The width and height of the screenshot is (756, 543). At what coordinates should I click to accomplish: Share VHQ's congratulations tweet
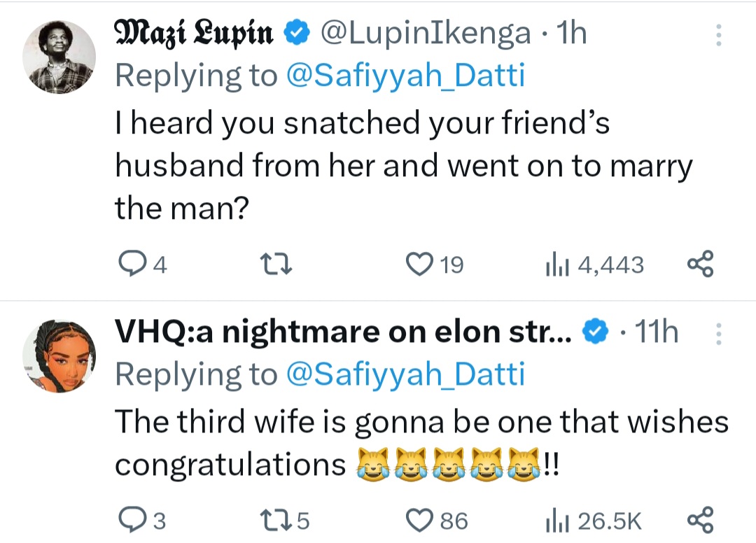pyautogui.click(x=700, y=521)
